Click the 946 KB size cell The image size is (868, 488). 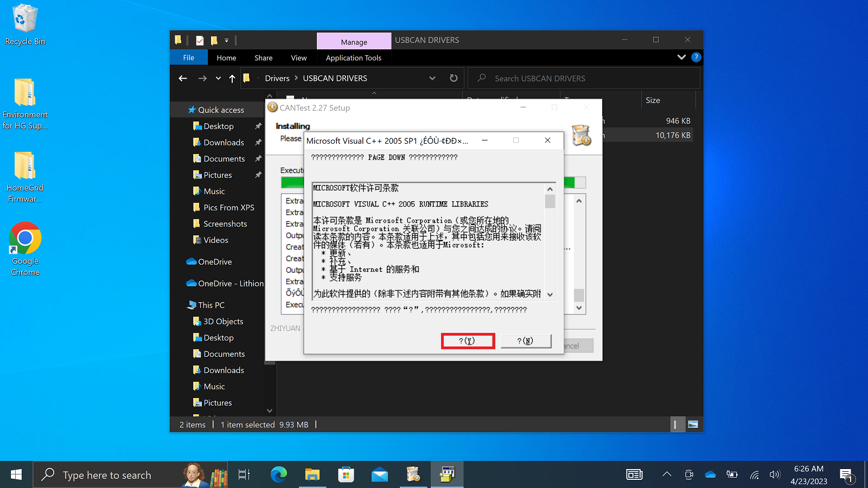pos(678,120)
